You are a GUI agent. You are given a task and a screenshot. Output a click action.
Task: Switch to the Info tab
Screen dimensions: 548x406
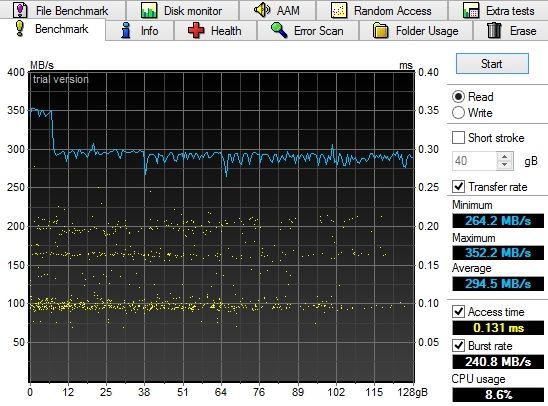[x=139, y=31]
